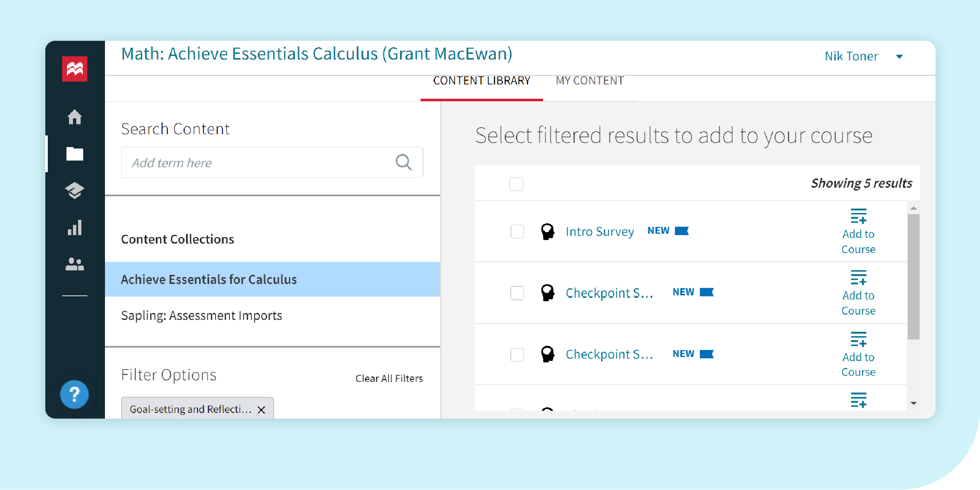Tick the Intro Survey checkbox
Viewport: 980px width, 490px height.
click(x=517, y=231)
